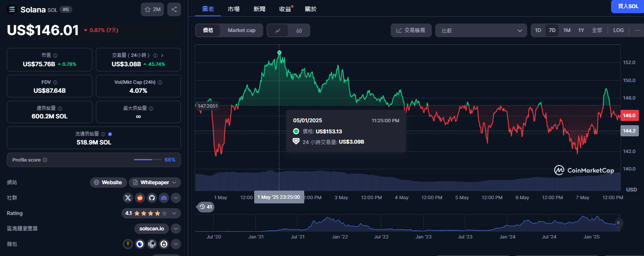Toggle LOG scale on chart

pyautogui.click(x=618, y=30)
